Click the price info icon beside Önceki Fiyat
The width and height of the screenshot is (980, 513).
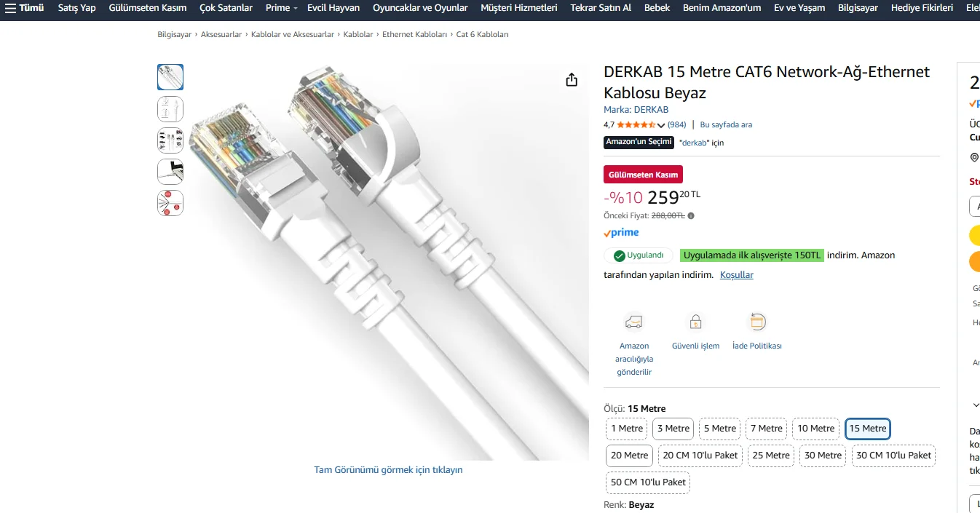[691, 216]
